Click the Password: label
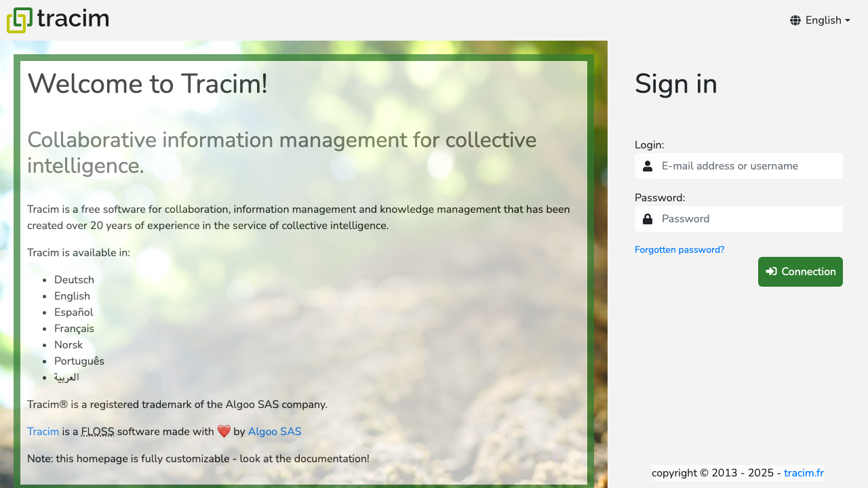868x488 pixels. pyautogui.click(x=660, y=198)
